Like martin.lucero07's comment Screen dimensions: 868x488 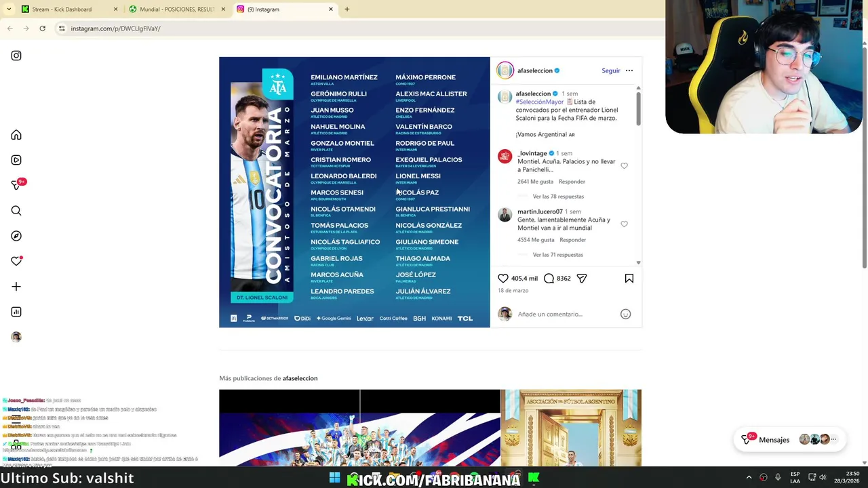(625, 224)
